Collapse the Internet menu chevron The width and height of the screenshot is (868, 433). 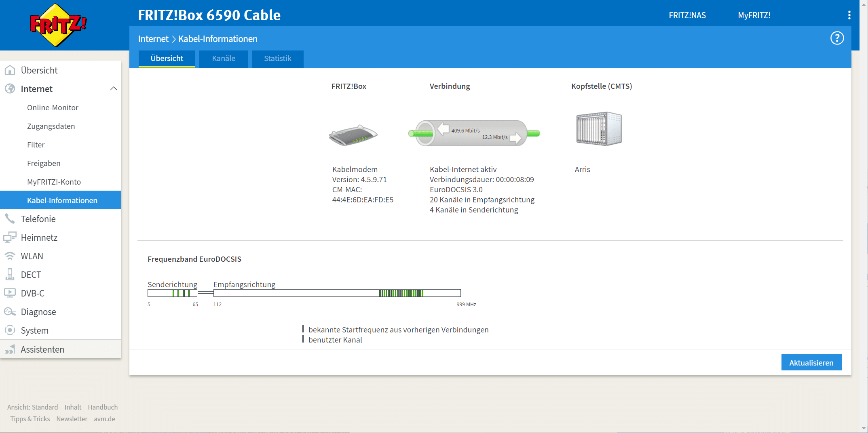114,89
